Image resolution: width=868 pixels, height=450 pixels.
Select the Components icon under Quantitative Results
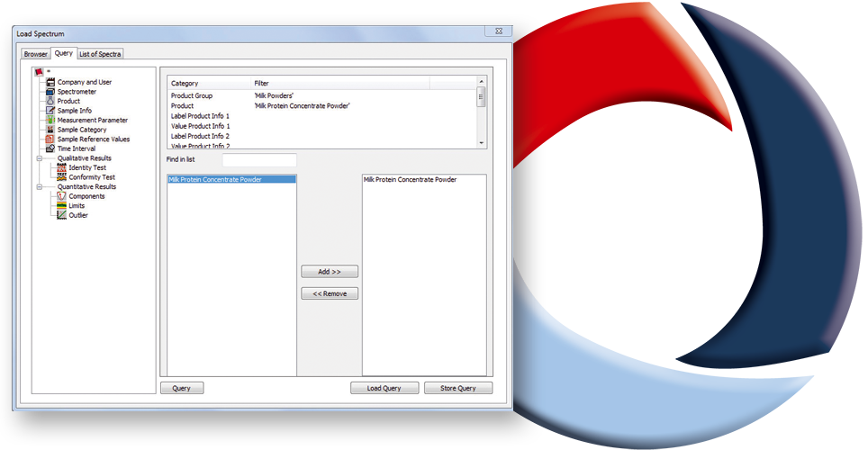pyautogui.click(x=62, y=196)
